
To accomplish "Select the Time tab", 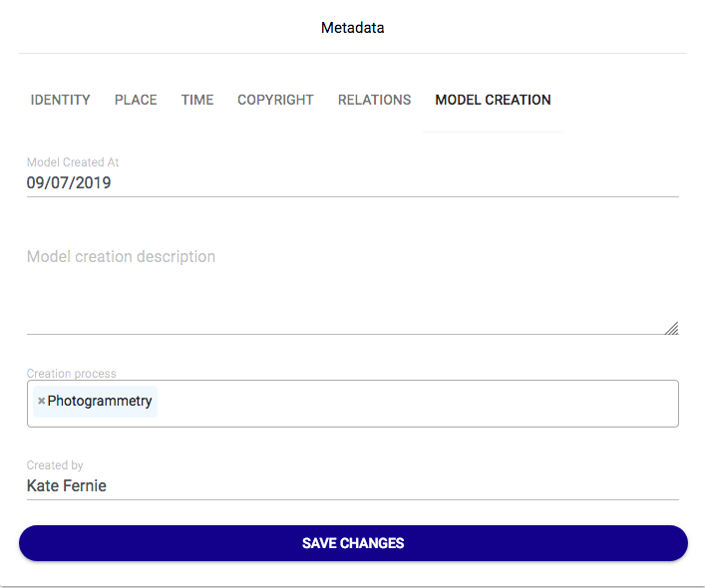I will coord(197,100).
